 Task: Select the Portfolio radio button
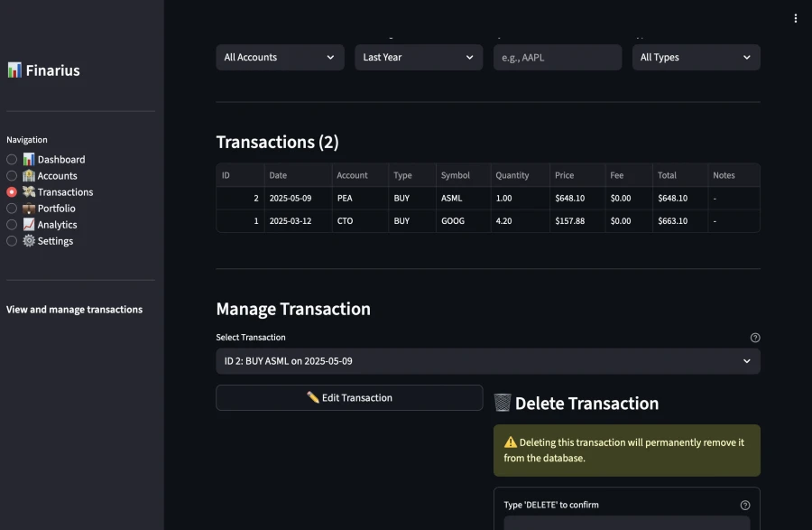11,208
